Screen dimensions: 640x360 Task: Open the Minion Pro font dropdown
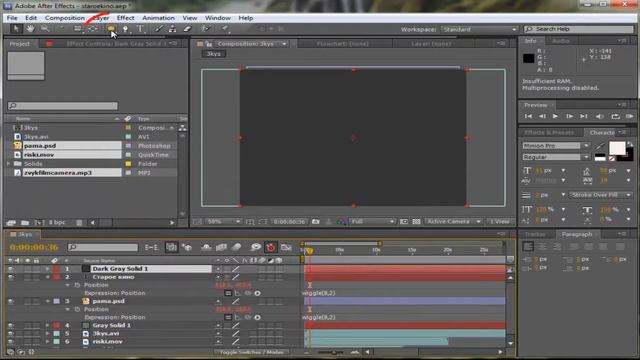[556, 146]
